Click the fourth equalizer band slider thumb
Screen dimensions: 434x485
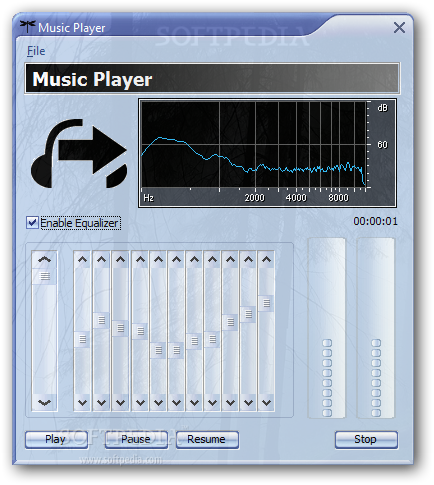[140, 331]
